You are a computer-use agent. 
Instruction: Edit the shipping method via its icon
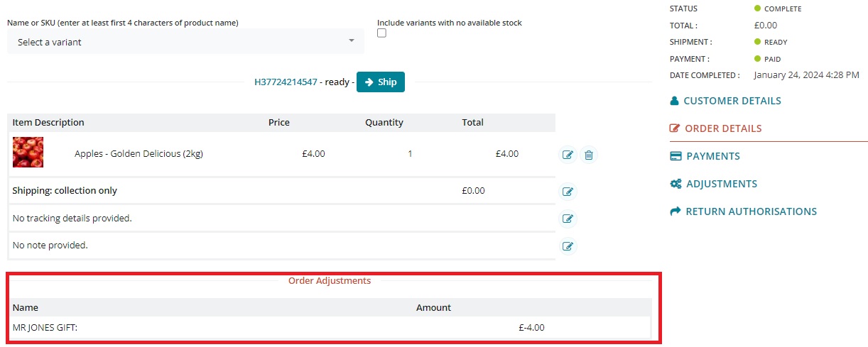click(x=568, y=192)
